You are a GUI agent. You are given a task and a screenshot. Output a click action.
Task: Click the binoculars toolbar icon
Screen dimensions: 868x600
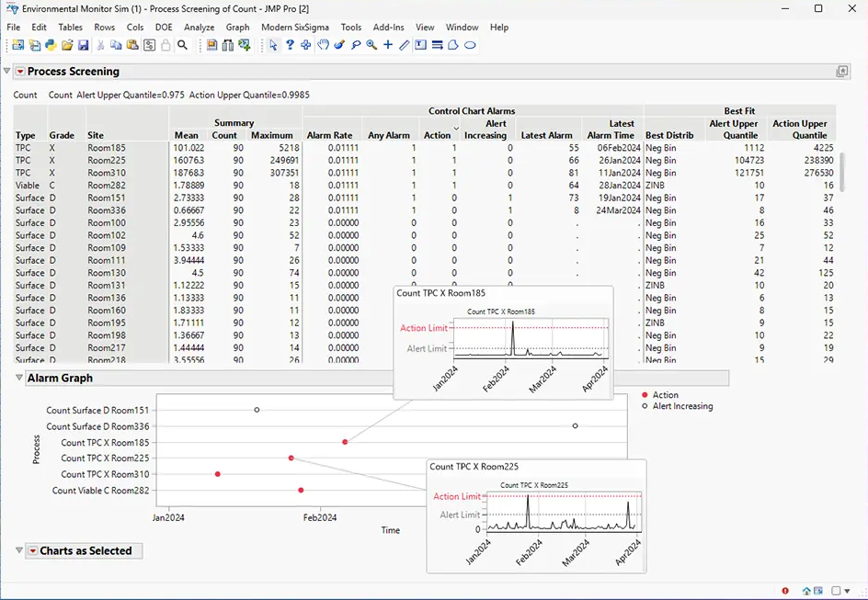tap(228, 45)
